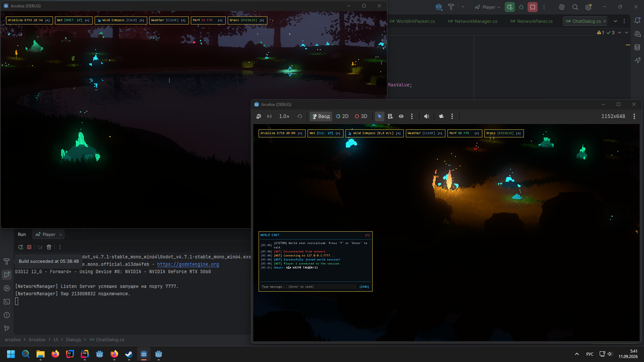Click the Debug bug icon
The width and height of the screenshot is (644, 362).
521,7
